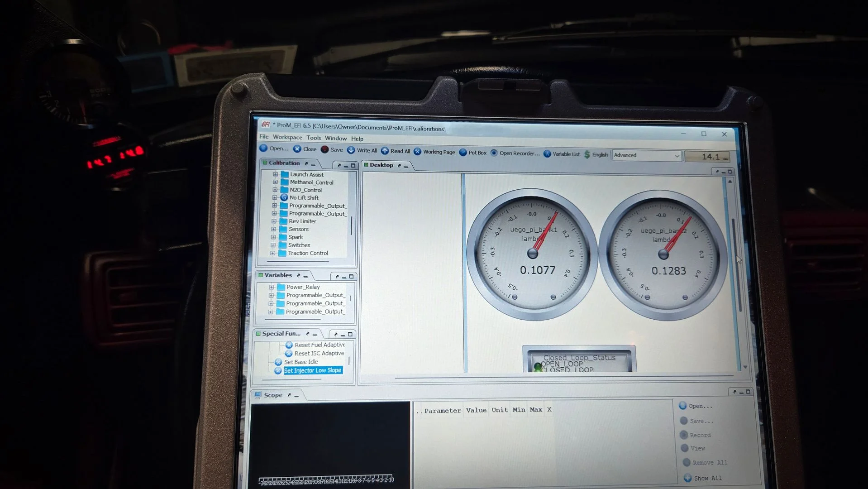Open the Tools menu
Viewport: 868px width, 489px height.
(314, 138)
